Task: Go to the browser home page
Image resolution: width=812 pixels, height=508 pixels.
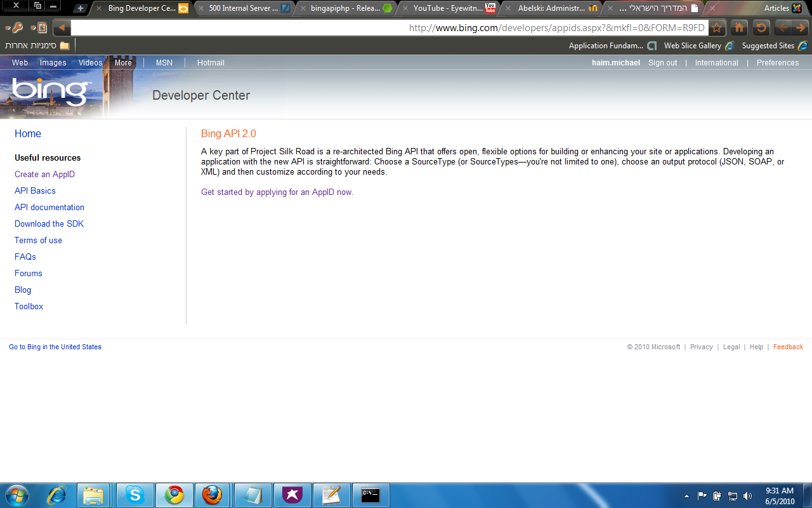Action: (x=739, y=28)
